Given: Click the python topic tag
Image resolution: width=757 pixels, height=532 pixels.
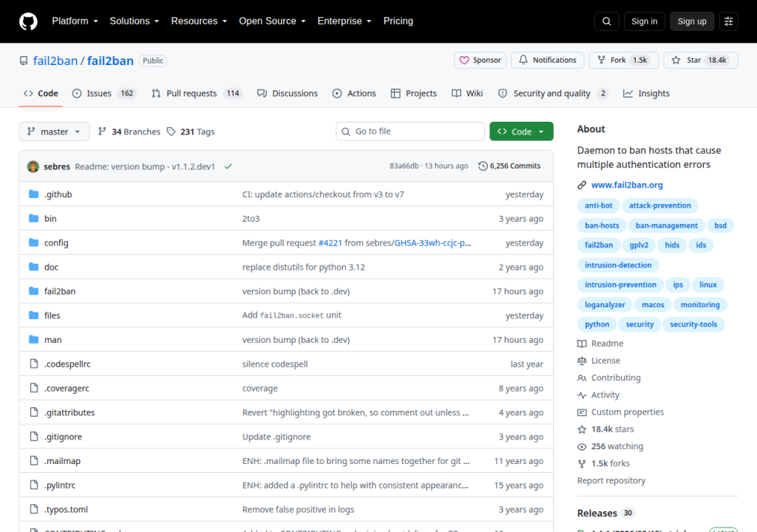Looking at the screenshot, I should (x=597, y=324).
